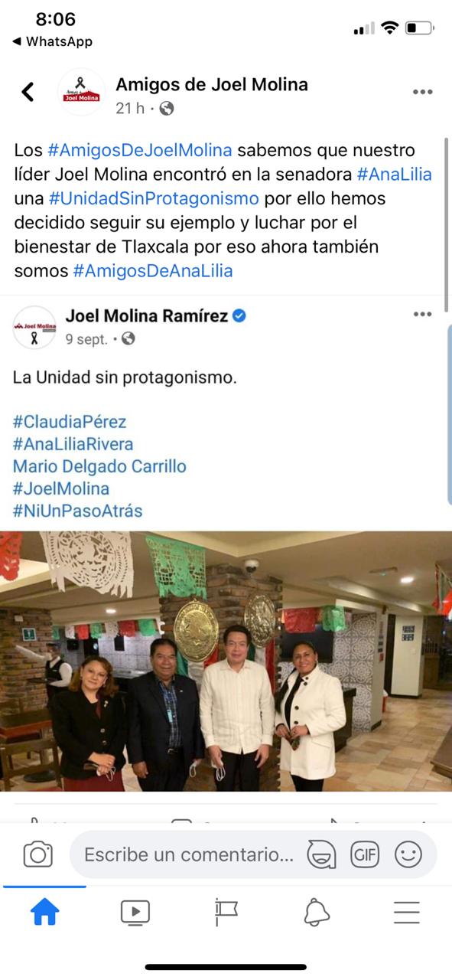The width and height of the screenshot is (452, 980).
Task: Open the Pages flag tab
Action: point(226,912)
